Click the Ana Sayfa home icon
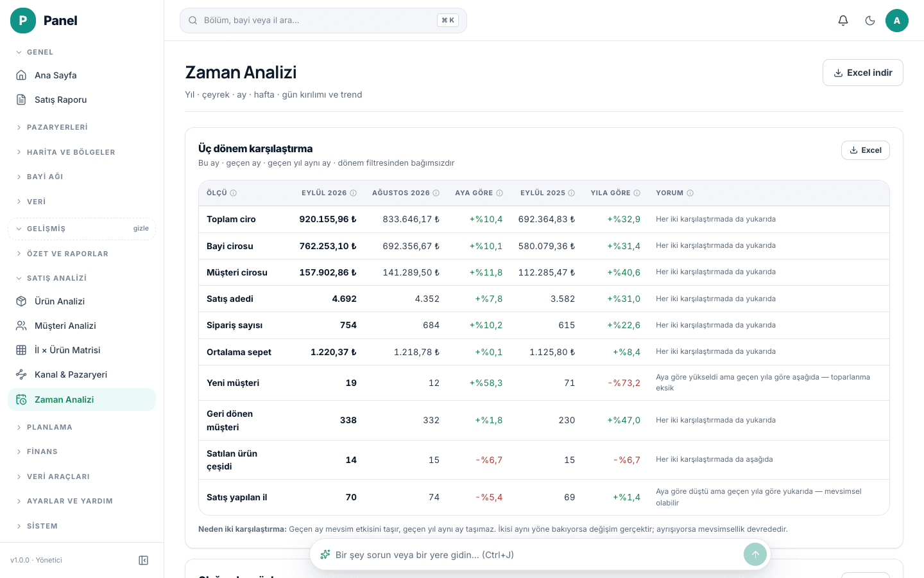Screen dimensions: 924x578 tap(21, 75)
